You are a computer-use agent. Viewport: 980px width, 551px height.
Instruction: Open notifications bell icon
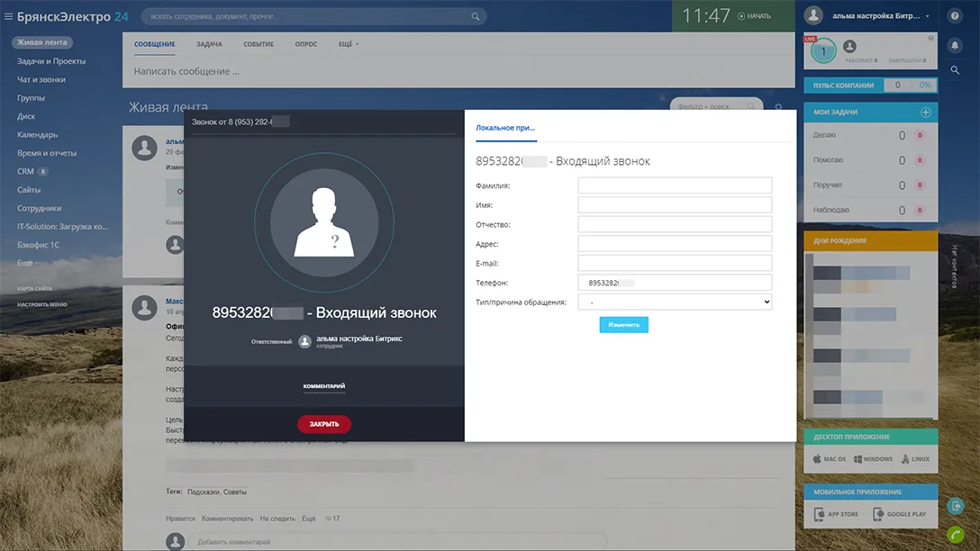955,45
